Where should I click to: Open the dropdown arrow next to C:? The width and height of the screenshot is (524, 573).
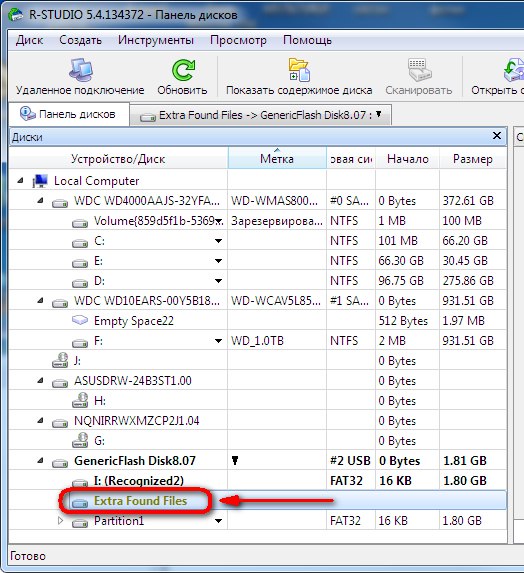(x=218, y=241)
